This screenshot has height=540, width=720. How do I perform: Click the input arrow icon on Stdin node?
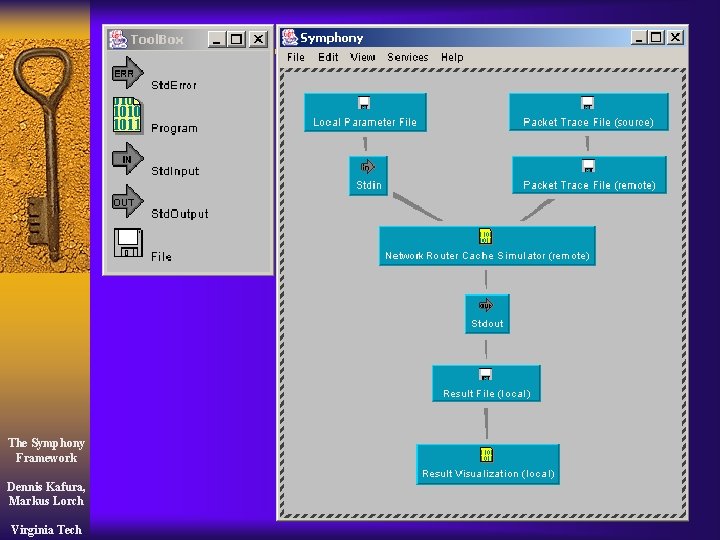(x=367, y=167)
